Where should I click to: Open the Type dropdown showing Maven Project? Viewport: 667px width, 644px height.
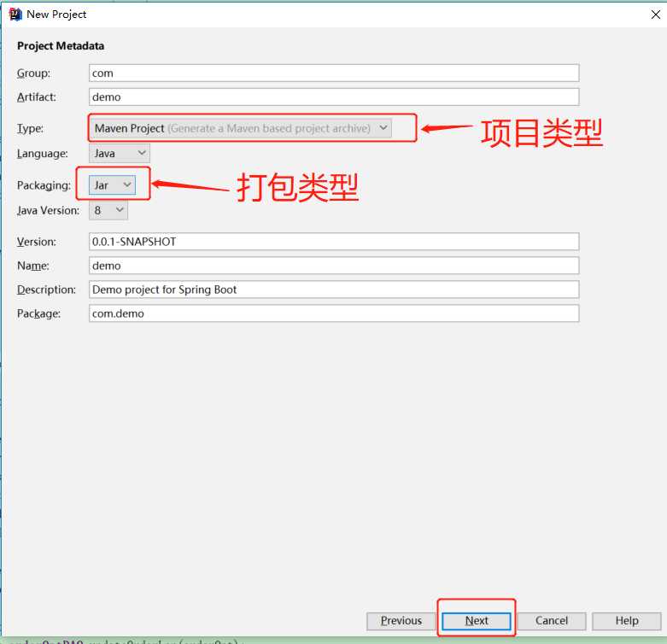click(240, 128)
